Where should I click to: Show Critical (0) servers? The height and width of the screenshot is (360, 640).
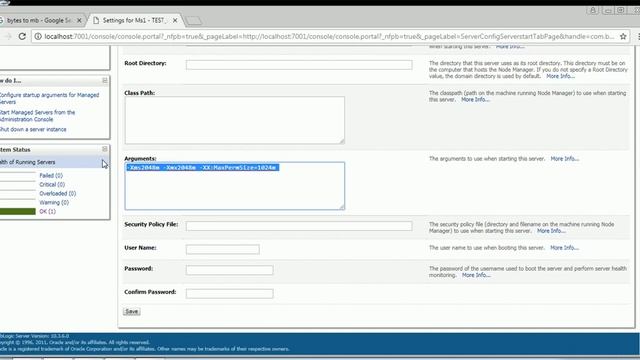coord(52,184)
